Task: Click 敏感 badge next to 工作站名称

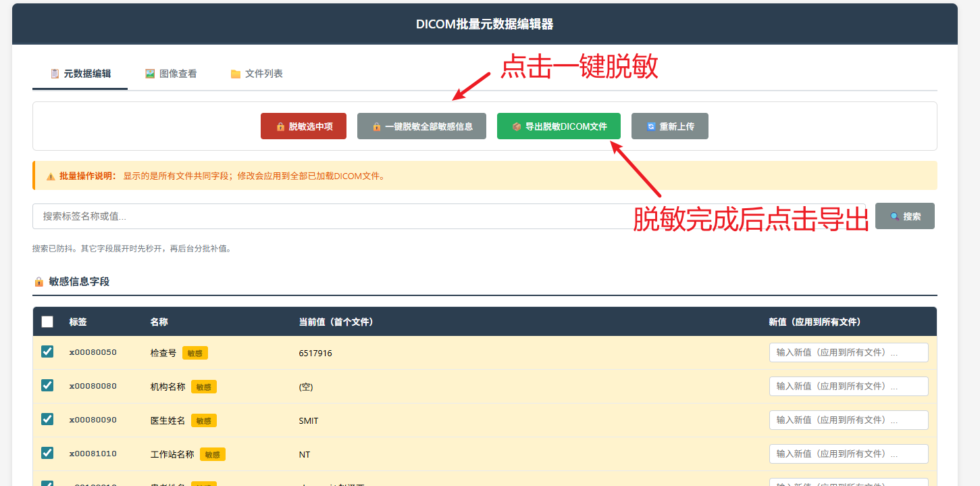Action: (x=213, y=454)
